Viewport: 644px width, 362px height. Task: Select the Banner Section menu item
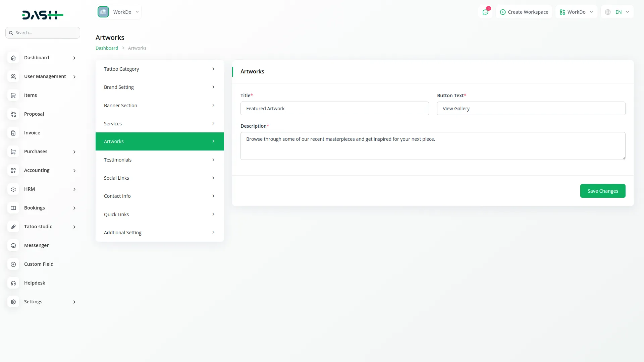159,106
